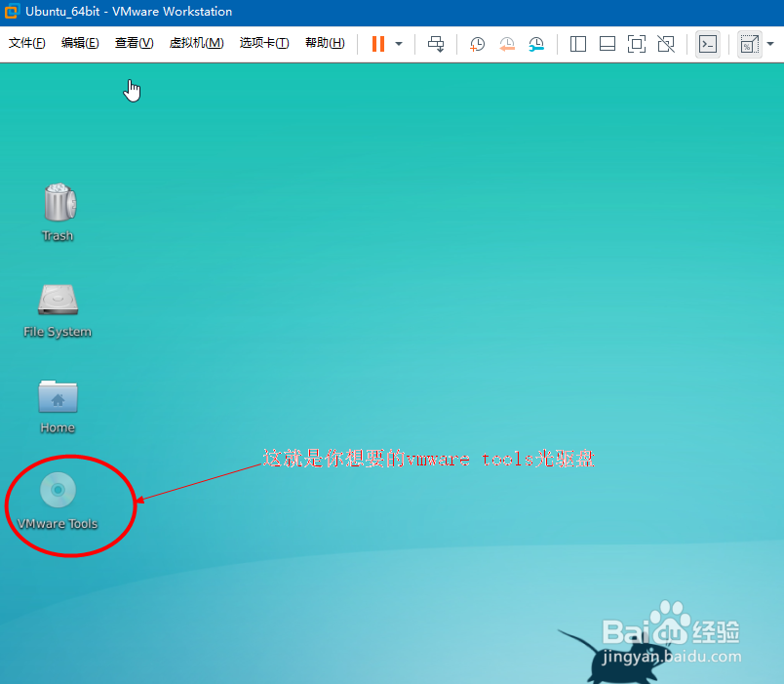Click the 'File System' desktop label
Viewport: 784px width, 684px height.
pyautogui.click(x=58, y=332)
